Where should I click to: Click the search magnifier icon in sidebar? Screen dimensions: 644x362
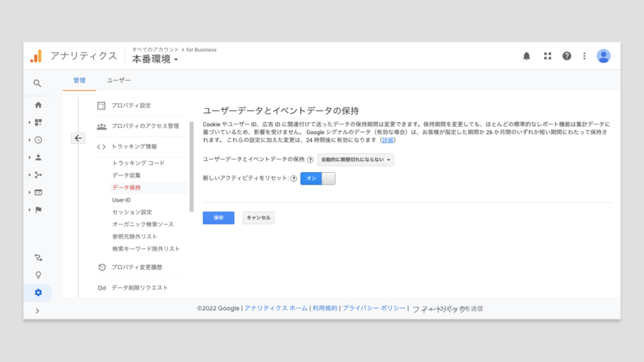point(38,83)
